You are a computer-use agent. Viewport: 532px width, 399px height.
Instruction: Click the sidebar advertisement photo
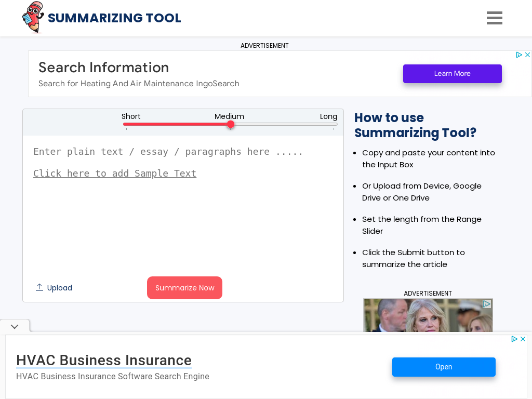(428, 315)
